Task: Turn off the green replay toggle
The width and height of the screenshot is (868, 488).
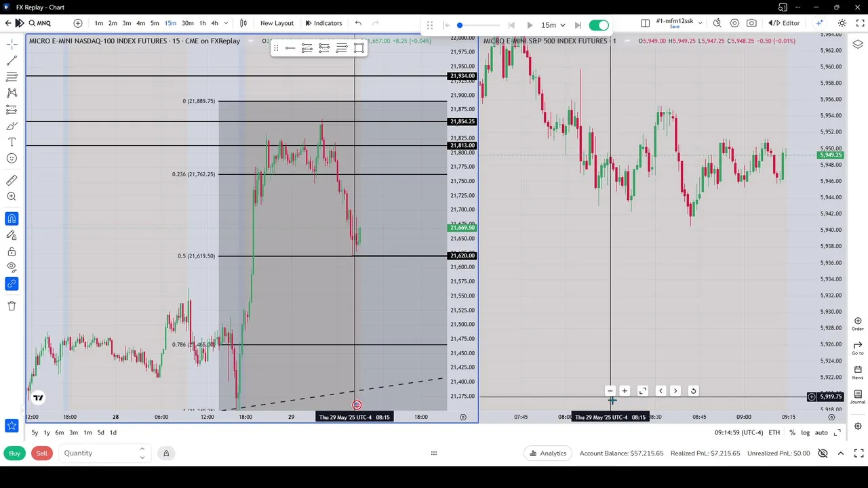Action: tap(599, 25)
